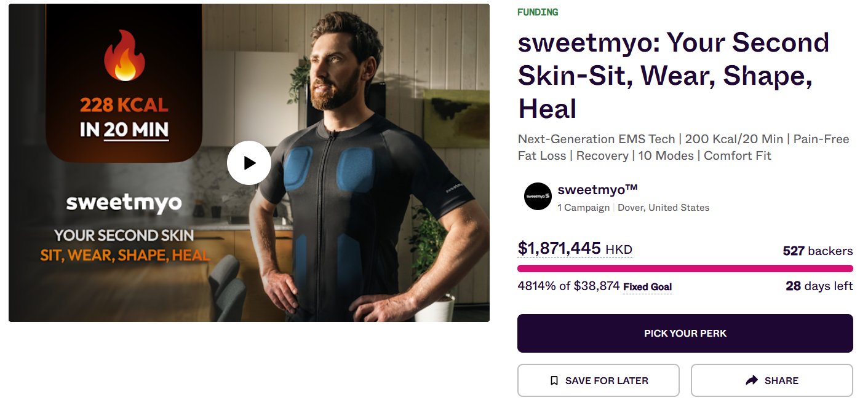
Task: Play the sweetmyo campaign video
Action: 249,163
